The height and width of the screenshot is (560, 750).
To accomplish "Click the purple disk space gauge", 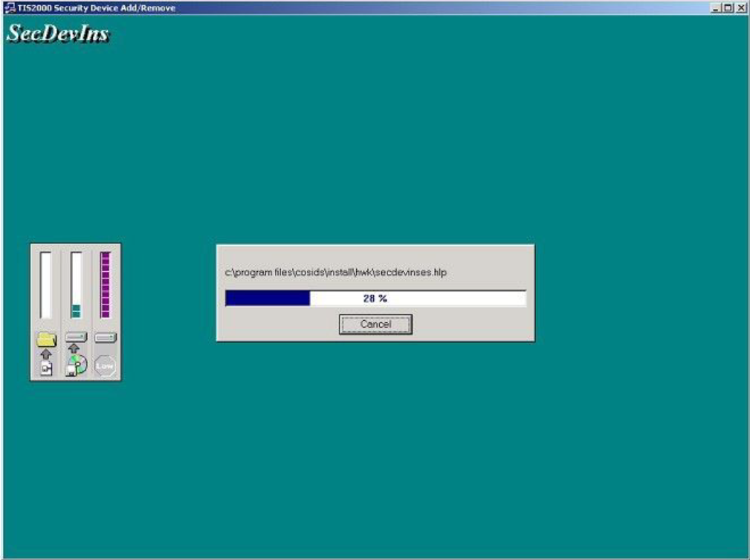I will pos(106,285).
